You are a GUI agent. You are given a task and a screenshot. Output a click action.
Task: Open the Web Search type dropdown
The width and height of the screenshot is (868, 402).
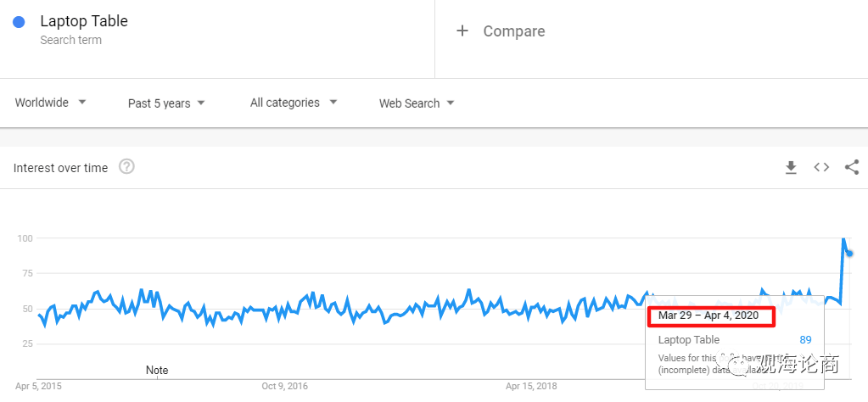tap(417, 103)
